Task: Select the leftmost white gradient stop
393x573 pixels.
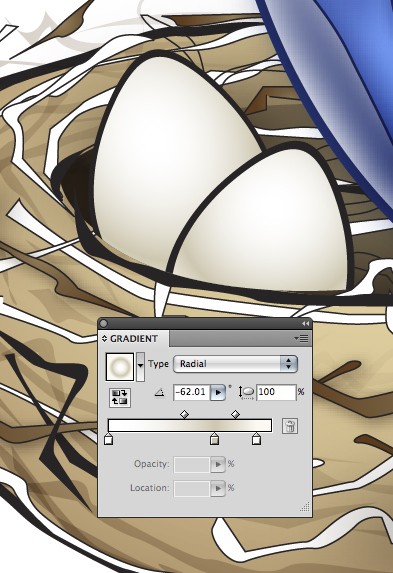Action: (x=108, y=439)
